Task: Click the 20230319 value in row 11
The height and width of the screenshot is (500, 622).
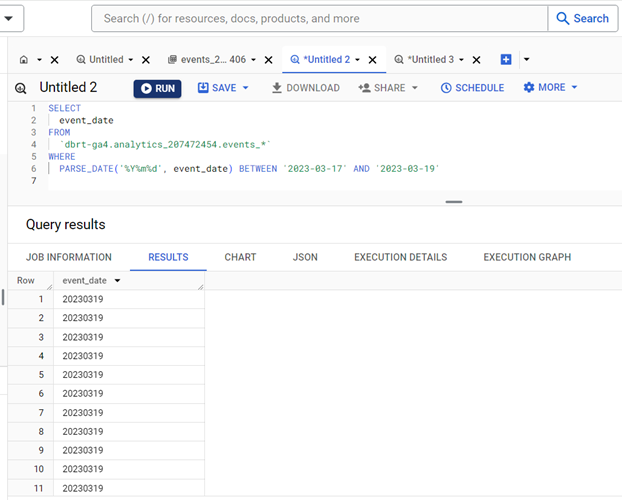Action: pos(83,488)
